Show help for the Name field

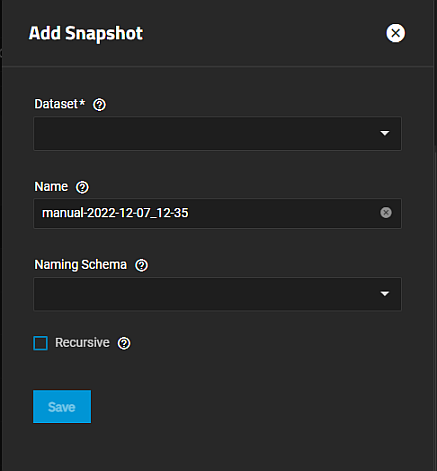coord(82,187)
